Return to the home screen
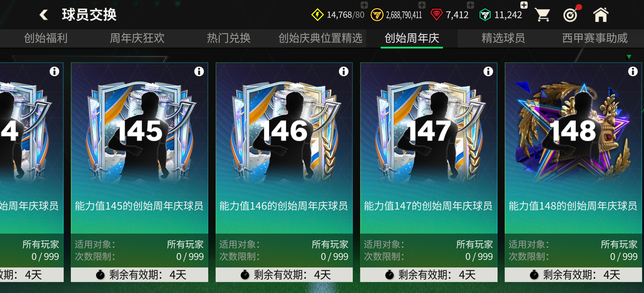Image resolution: width=644 pixels, height=293 pixels. [x=601, y=15]
